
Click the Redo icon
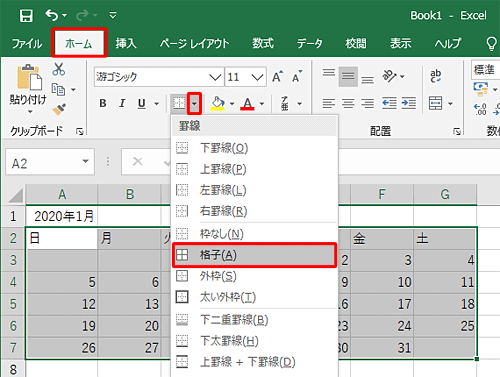[x=82, y=15]
